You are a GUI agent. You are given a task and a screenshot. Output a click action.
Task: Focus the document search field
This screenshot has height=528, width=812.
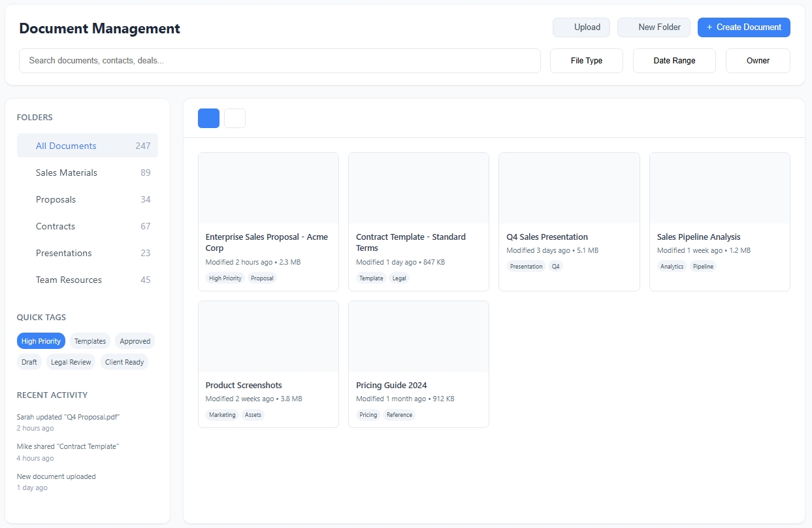[x=280, y=61]
